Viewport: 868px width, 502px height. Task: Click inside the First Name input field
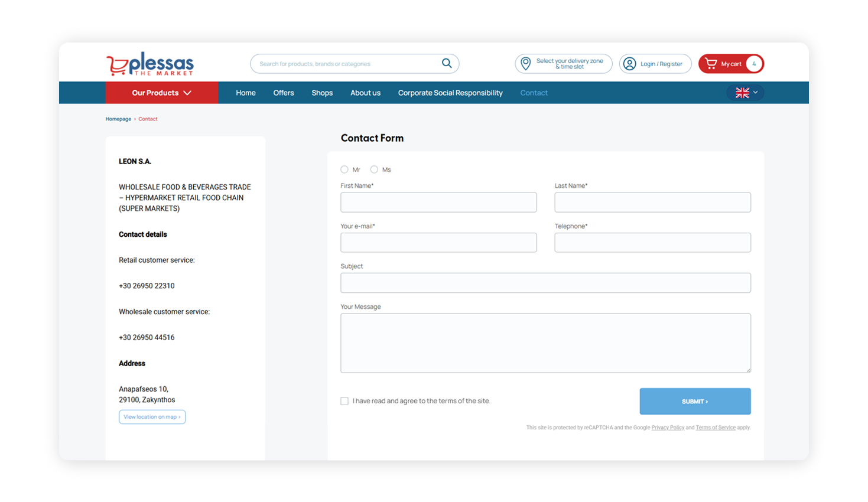pos(438,202)
